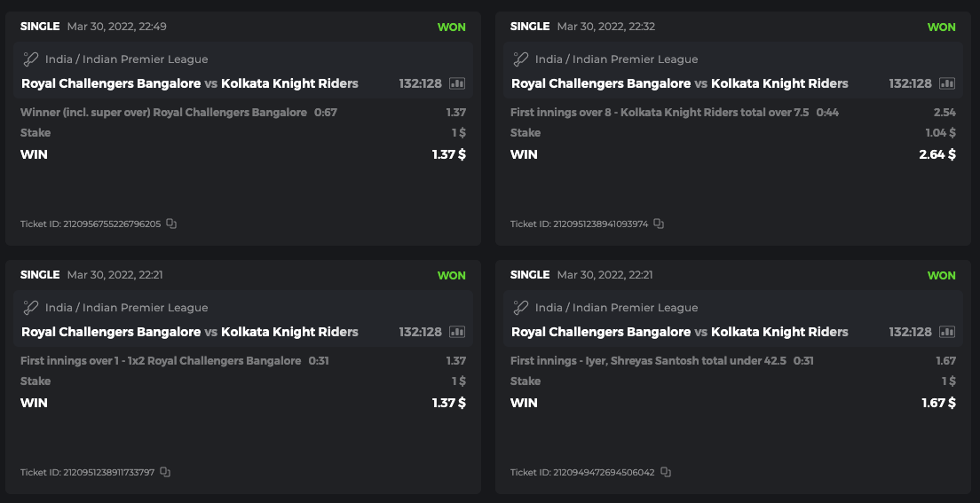Copy ticket ID ending in 796205

click(171, 224)
